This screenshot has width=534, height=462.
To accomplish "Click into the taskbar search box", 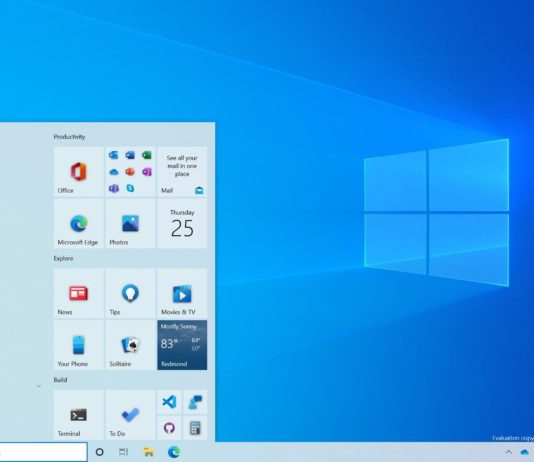I will click(43, 452).
